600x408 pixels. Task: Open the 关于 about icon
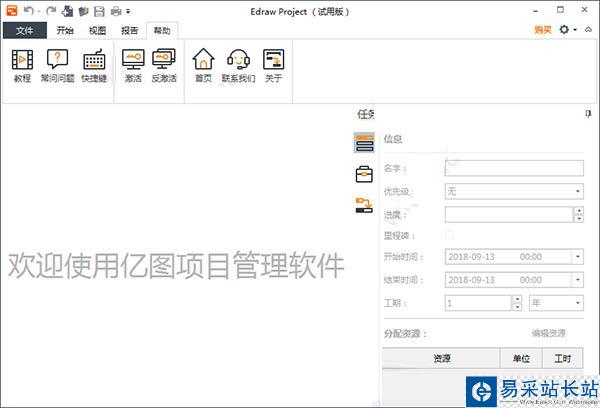(x=273, y=59)
